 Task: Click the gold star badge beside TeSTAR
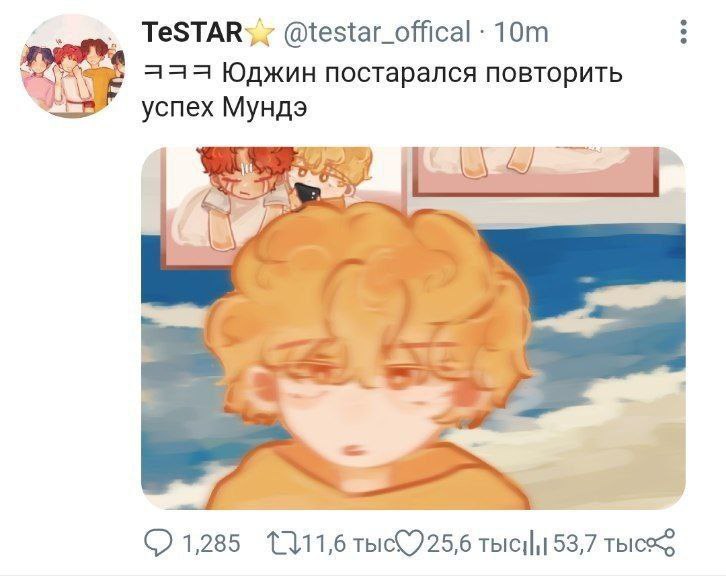point(260,32)
